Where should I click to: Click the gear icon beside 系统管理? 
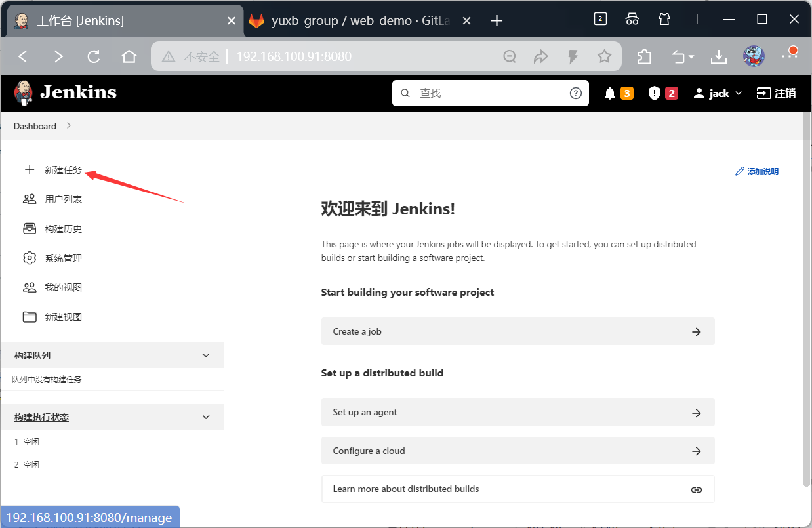(29, 258)
